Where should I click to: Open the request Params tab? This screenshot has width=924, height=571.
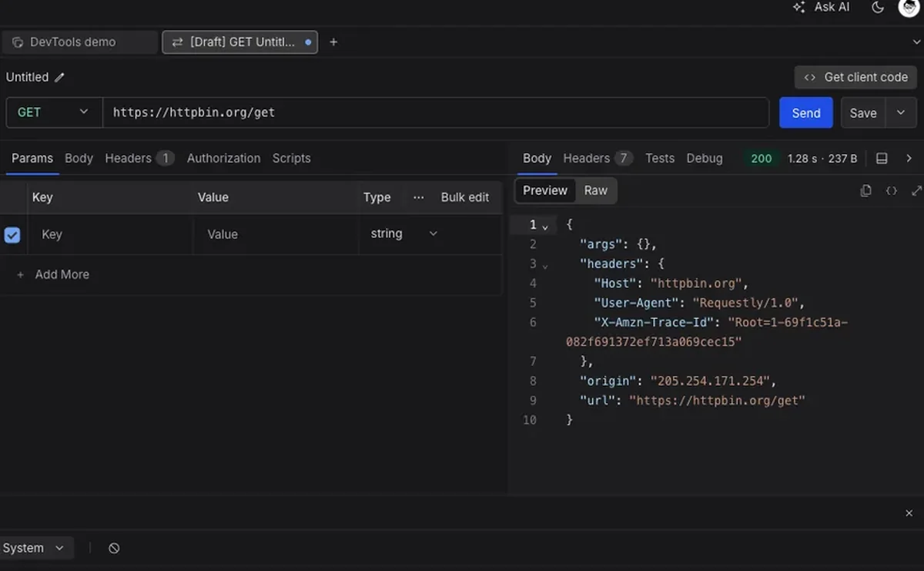(32, 158)
